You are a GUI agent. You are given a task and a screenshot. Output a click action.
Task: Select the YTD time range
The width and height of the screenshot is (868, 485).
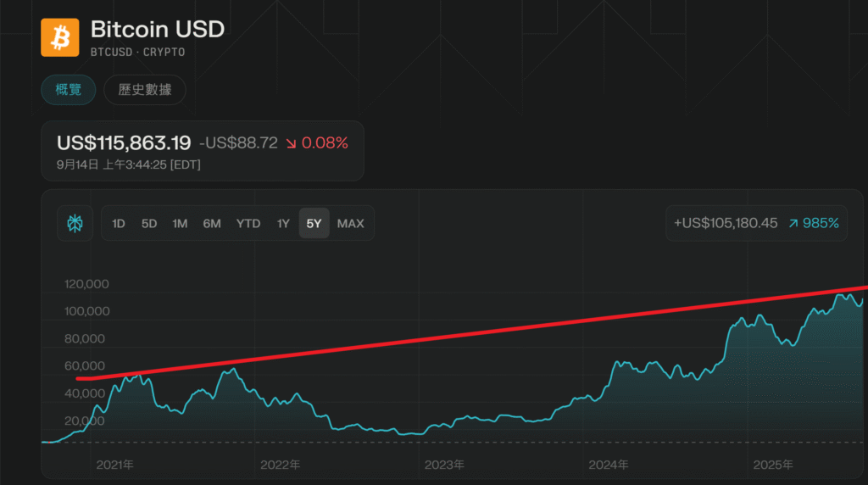click(x=248, y=224)
